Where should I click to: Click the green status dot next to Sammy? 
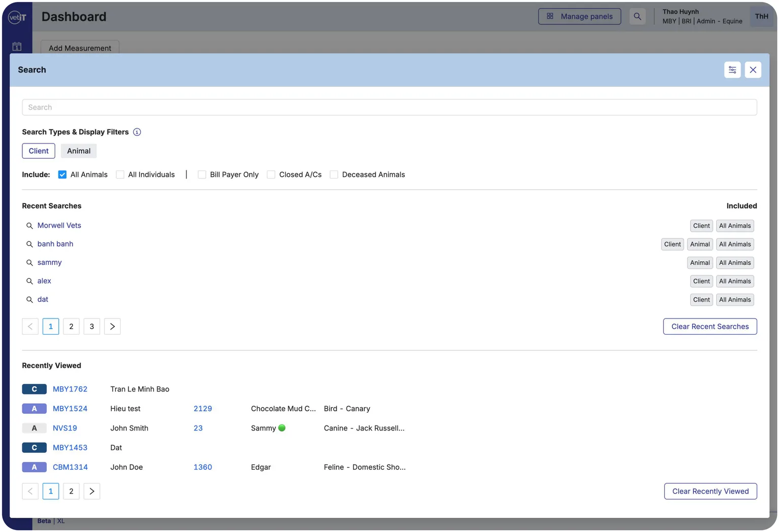pyautogui.click(x=282, y=428)
